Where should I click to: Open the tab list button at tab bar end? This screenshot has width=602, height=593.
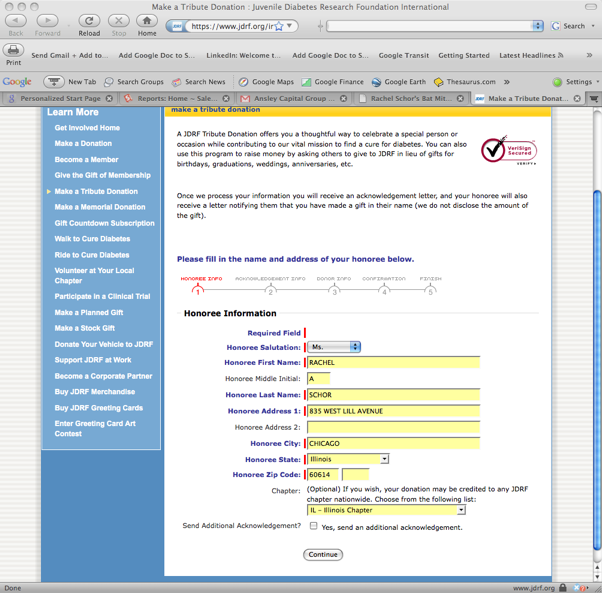[594, 99]
